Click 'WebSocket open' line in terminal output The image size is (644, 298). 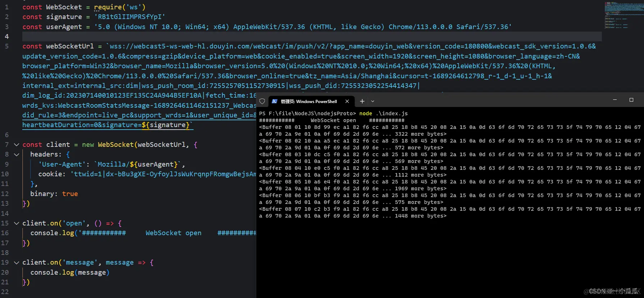click(x=332, y=120)
